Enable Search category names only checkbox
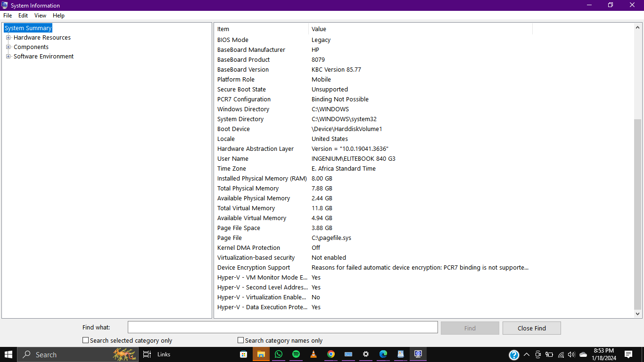 tap(240, 340)
